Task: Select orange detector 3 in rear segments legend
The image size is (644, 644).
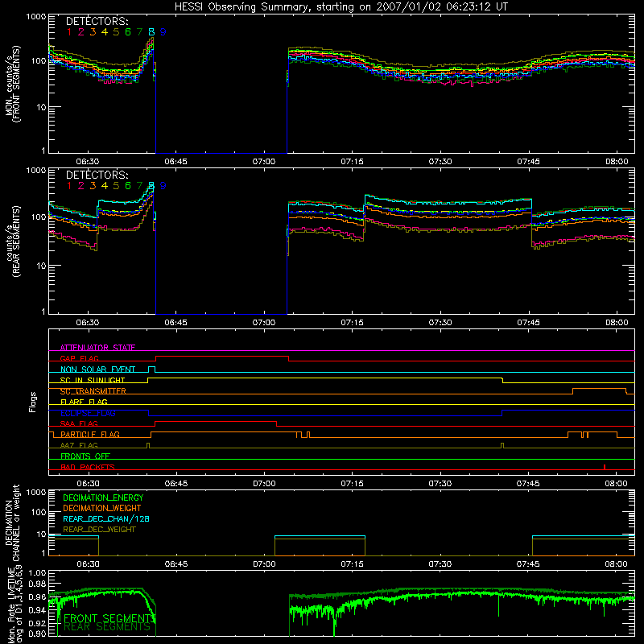Action: [93, 186]
